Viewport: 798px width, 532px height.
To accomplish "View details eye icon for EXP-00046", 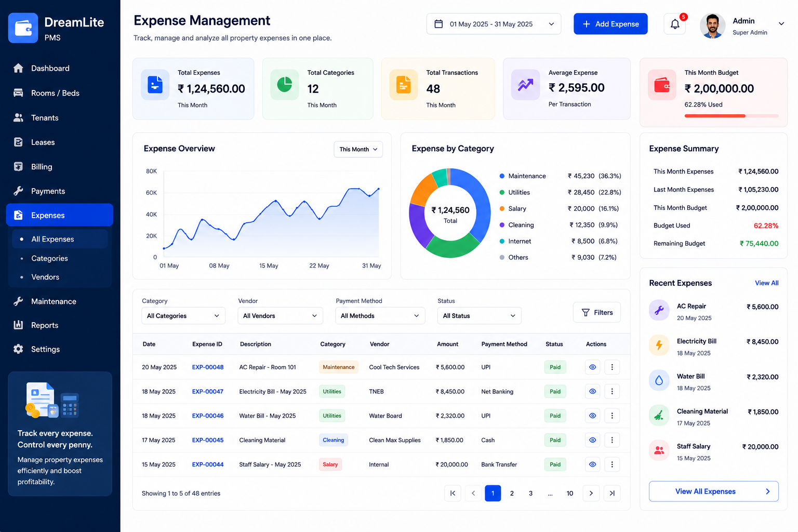I will tap(592, 416).
